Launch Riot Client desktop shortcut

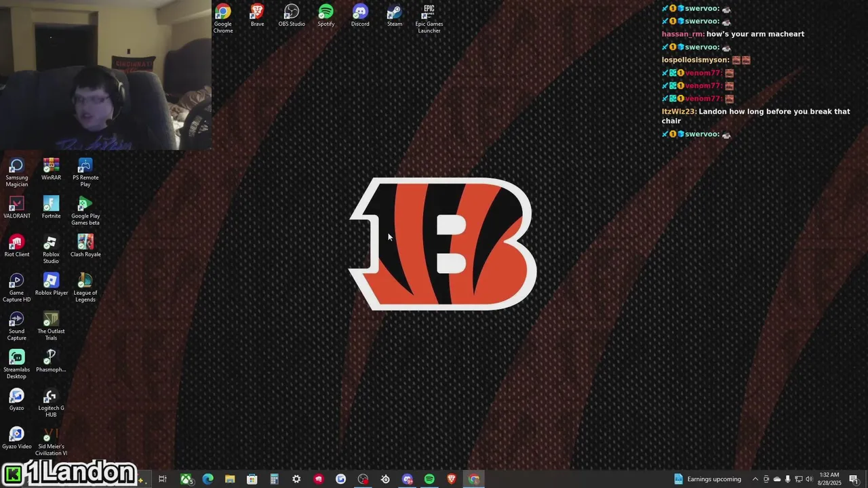pyautogui.click(x=17, y=246)
